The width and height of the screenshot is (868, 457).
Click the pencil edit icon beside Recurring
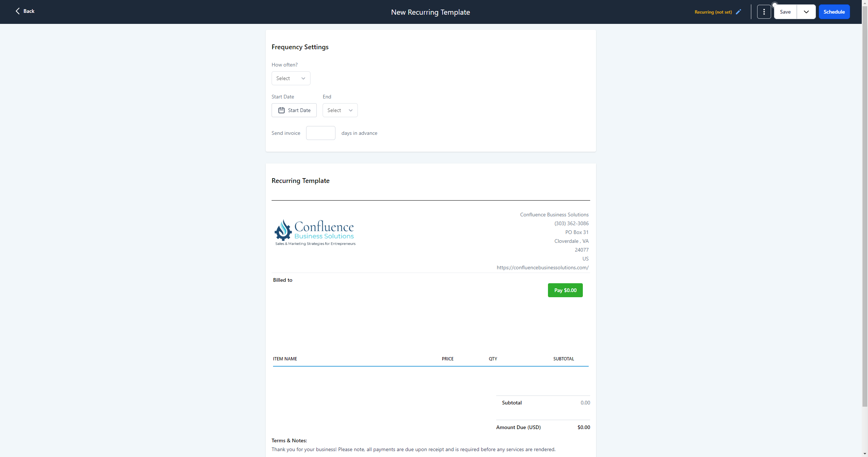(738, 12)
